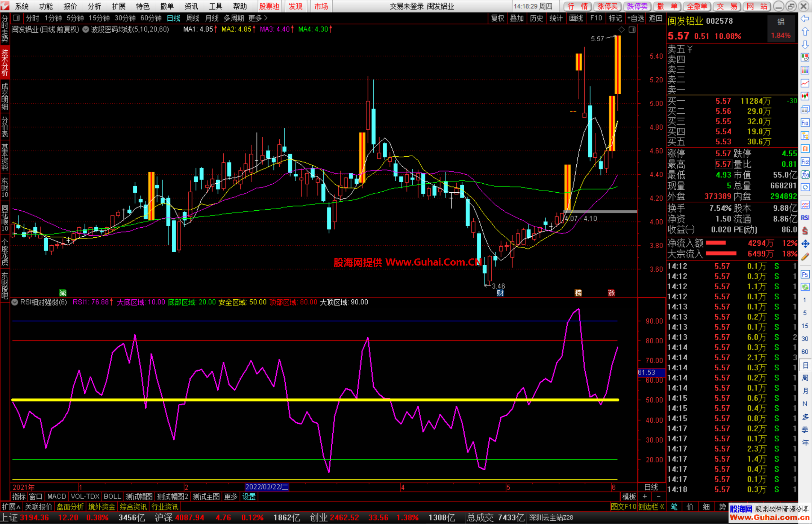Open the 功能 menu
This screenshot has width=812, height=524.
[x=46, y=6]
